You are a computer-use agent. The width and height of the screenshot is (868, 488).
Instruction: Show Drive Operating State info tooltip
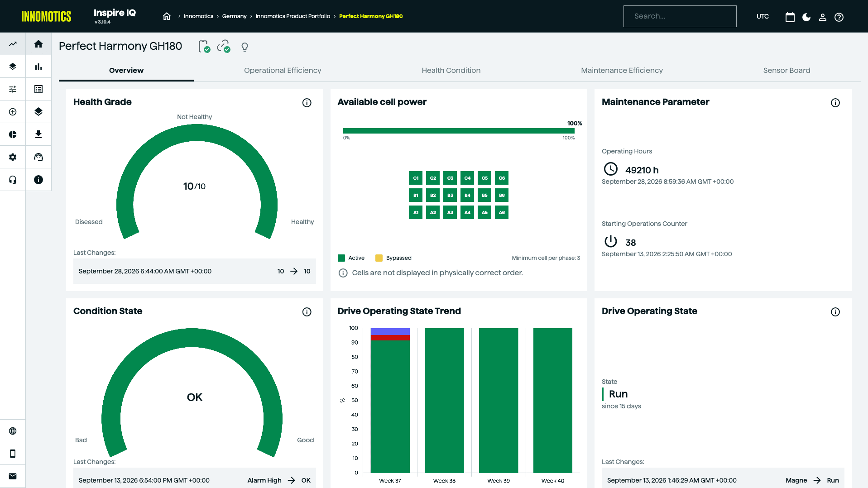[835, 312]
